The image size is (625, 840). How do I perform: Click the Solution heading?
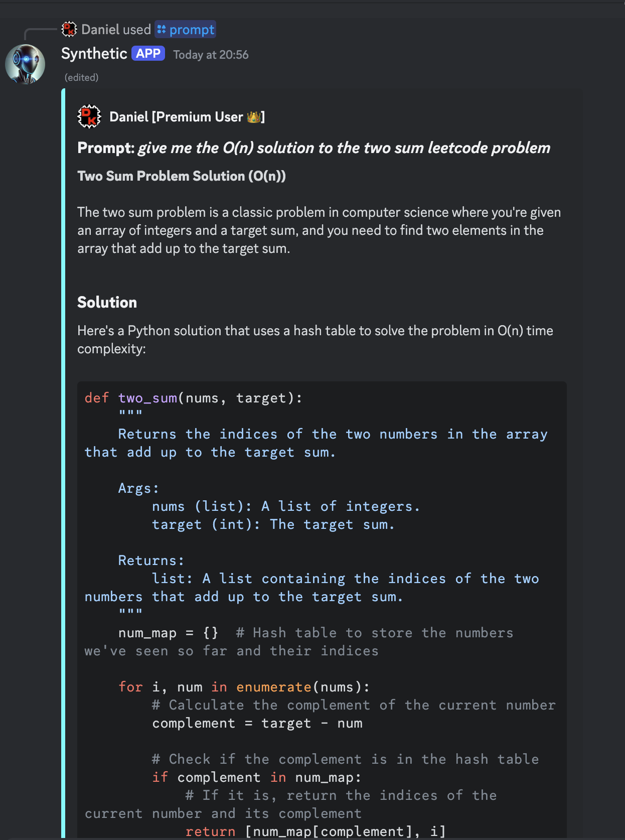107,303
